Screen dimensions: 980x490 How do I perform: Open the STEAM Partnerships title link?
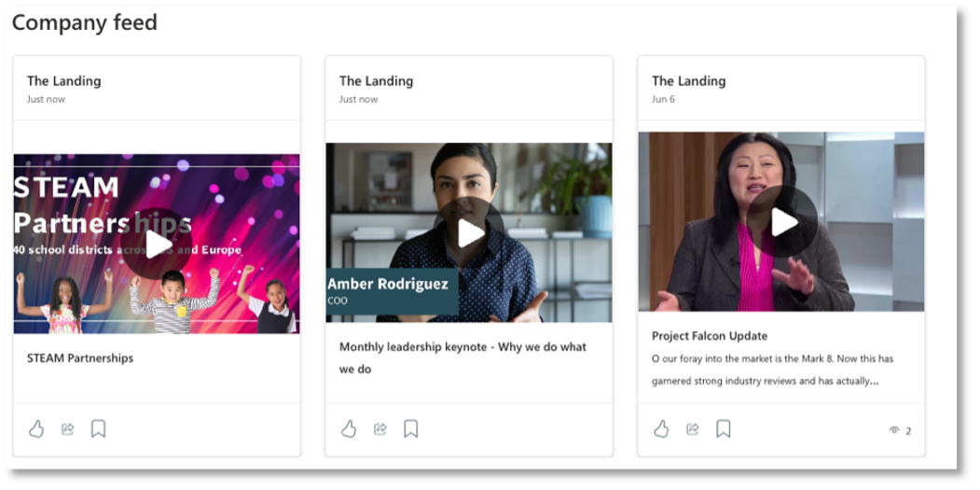coord(80,357)
